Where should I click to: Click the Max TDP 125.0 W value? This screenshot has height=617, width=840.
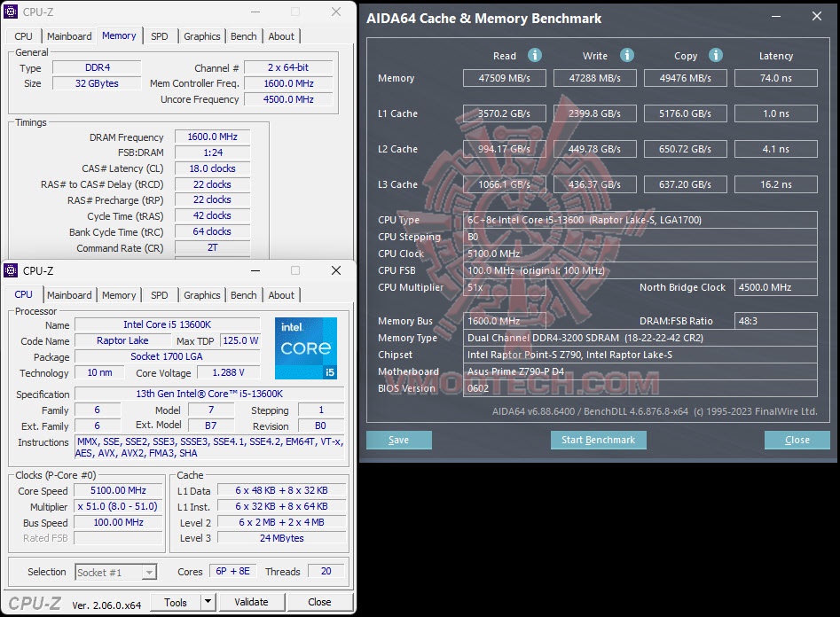pyautogui.click(x=240, y=340)
